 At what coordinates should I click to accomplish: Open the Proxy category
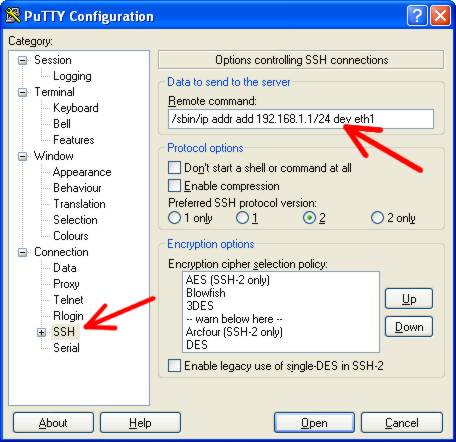point(66,284)
